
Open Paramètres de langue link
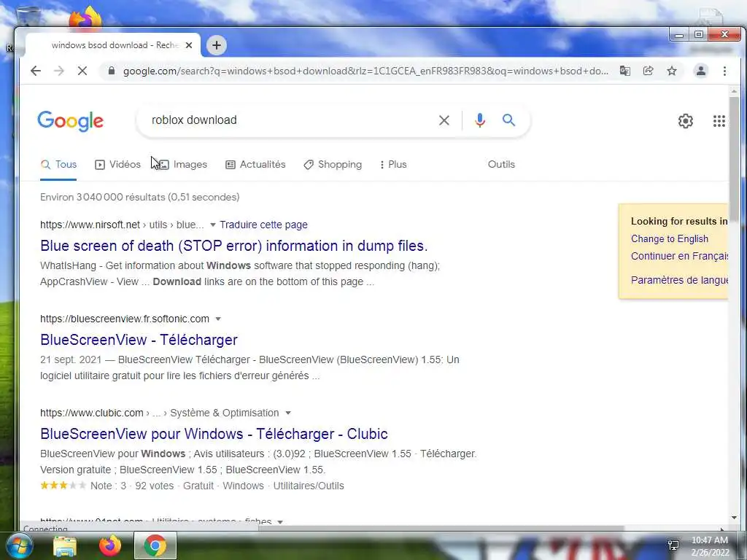click(x=679, y=280)
